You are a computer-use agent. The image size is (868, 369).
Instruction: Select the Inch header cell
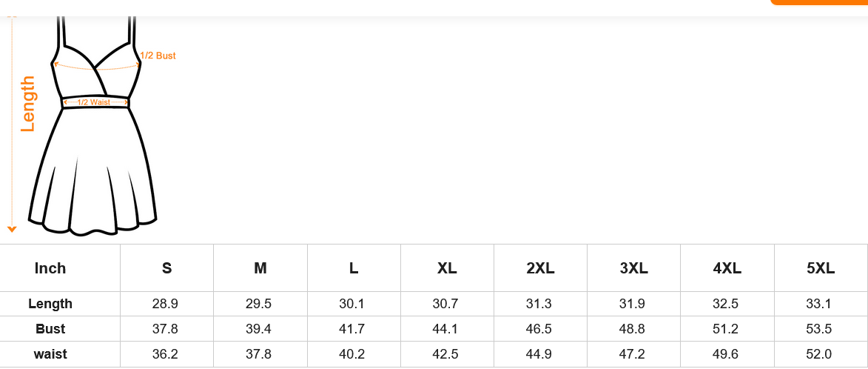(50, 268)
